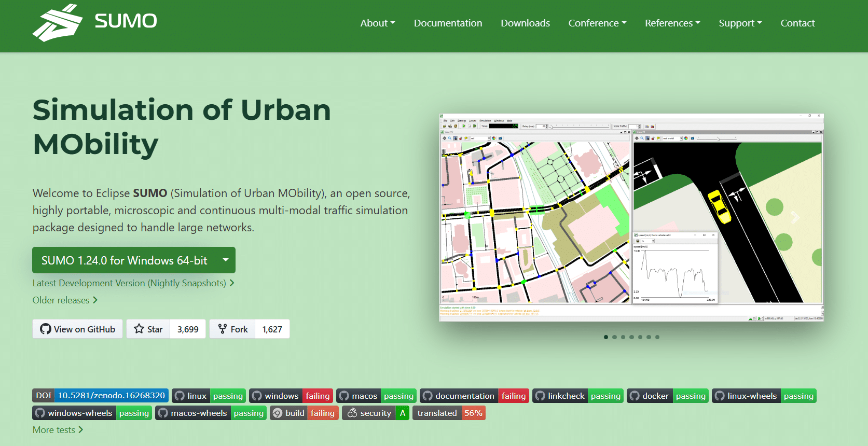Click the SUMO GUI screenshot slide

631,217
